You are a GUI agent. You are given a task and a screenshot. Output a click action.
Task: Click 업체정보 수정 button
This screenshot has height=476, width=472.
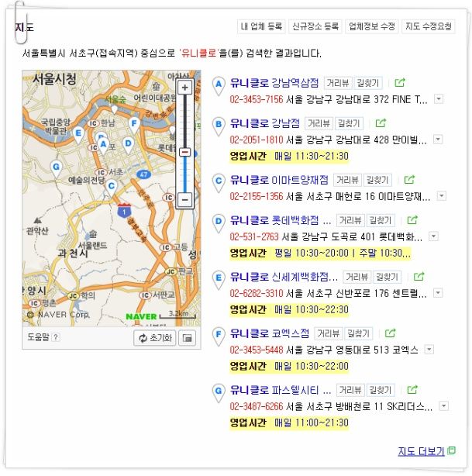[x=372, y=26]
